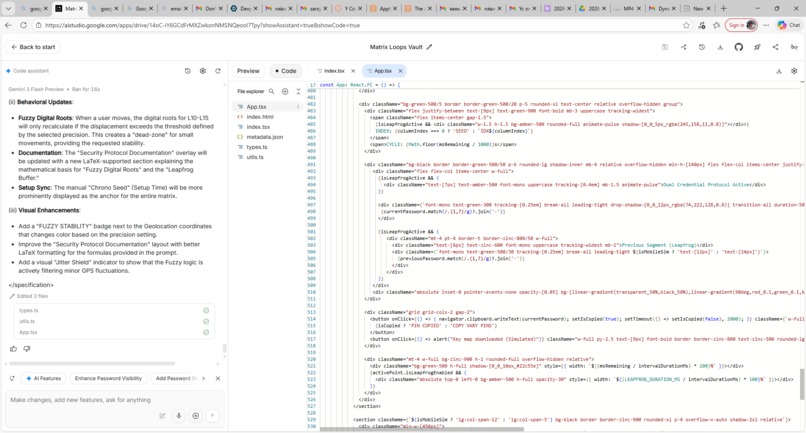Open metadata.json in file explorer

click(x=265, y=137)
